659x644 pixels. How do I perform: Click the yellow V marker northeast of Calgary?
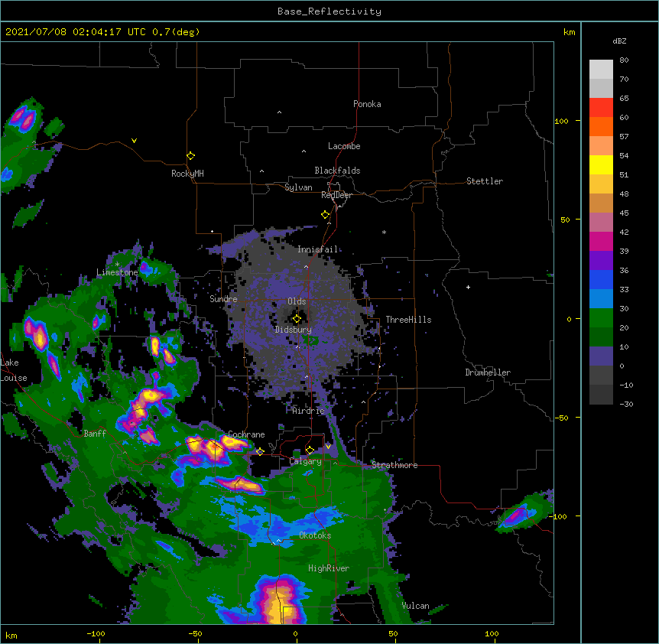click(x=328, y=447)
